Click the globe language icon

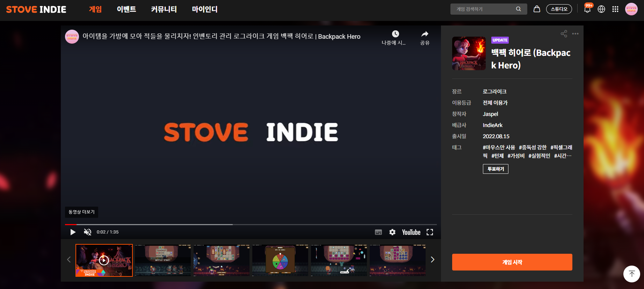[601, 9]
